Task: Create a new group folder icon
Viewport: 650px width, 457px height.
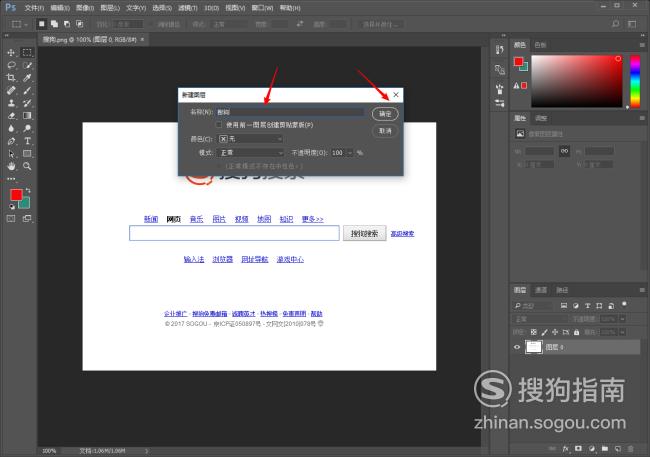Action: coord(605,449)
